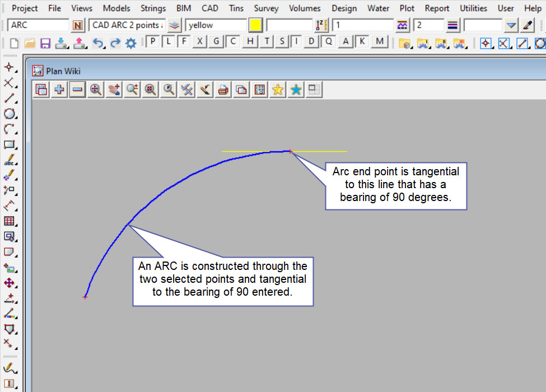Toggle the G snap button
The height and width of the screenshot is (392, 546).
(216, 41)
